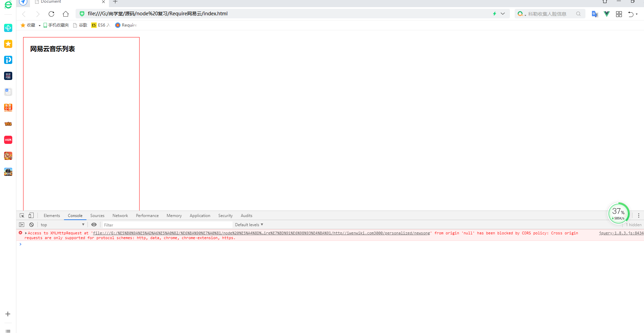Switch to the Performance tab
This screenshot has height=333, width=644.
pyautogui.click(x=147, y=216)
